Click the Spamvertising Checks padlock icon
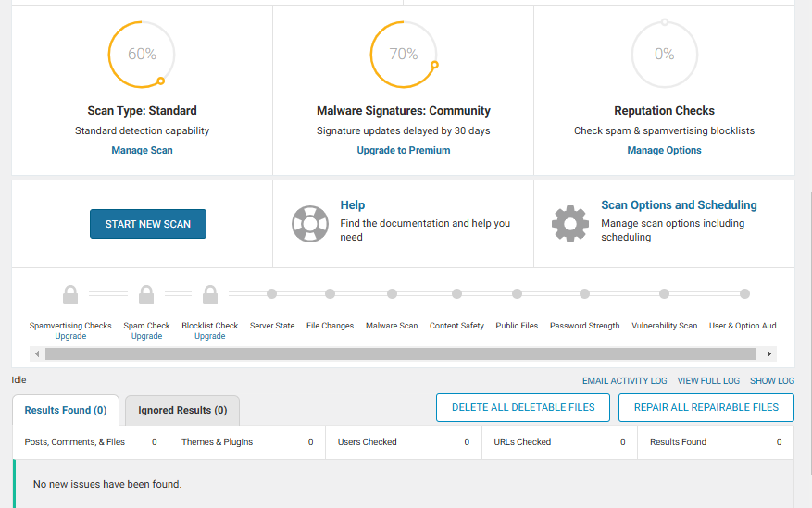Screen dimensions: 812x508 click(x=70, y=294)
